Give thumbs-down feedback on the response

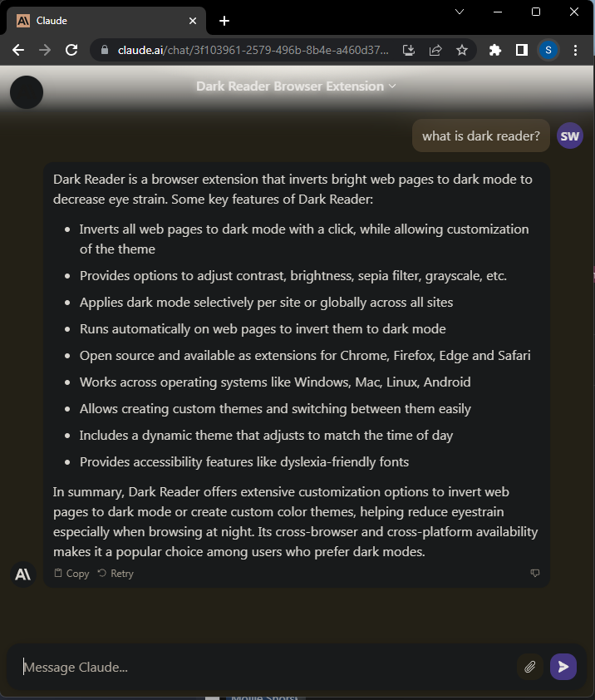535,573
